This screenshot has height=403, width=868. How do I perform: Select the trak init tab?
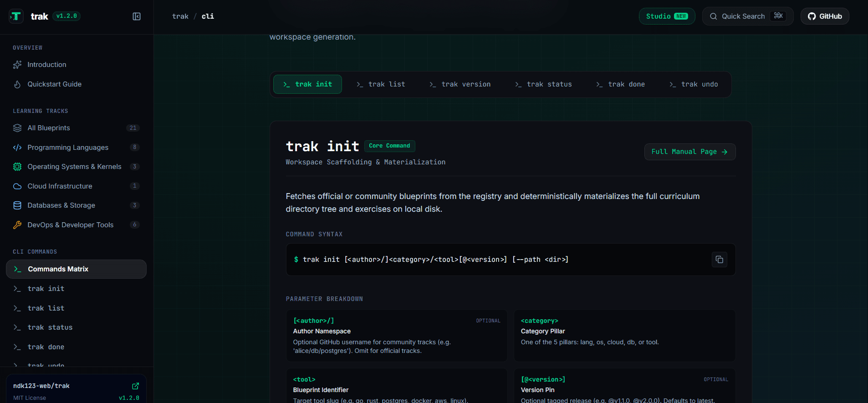click(x=307, y=84)
